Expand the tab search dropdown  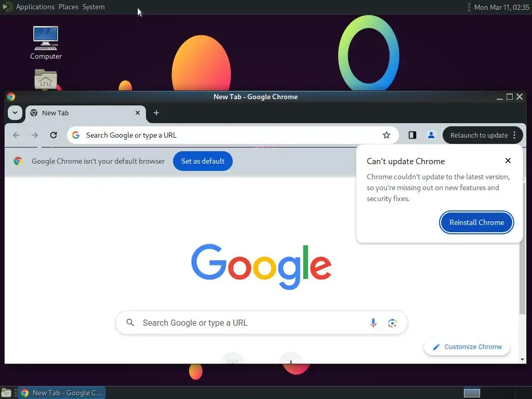point(15,113)
